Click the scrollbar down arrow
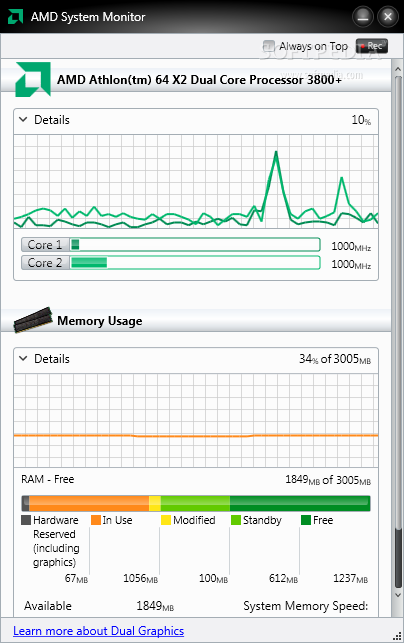The height and width of the screenshot is (643, 404). tap(398, 595)
